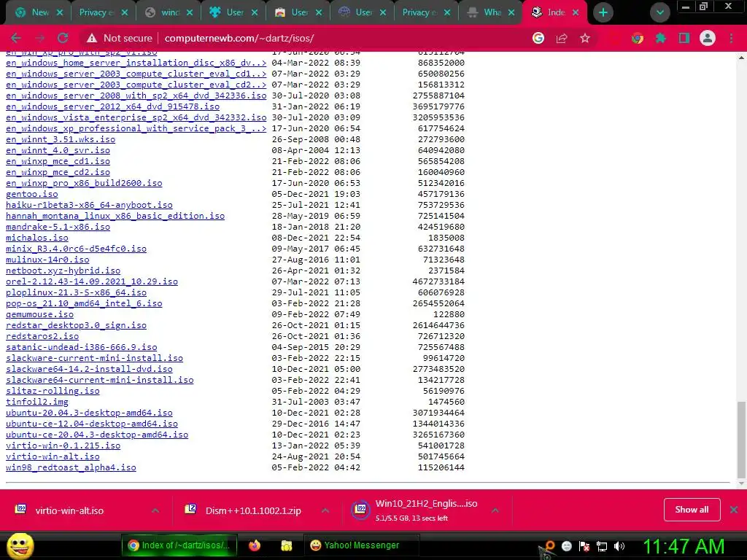Click the Google icon in address bar
Image resolution: width=747 pixels, height=560 pixels.
[538, 38]
